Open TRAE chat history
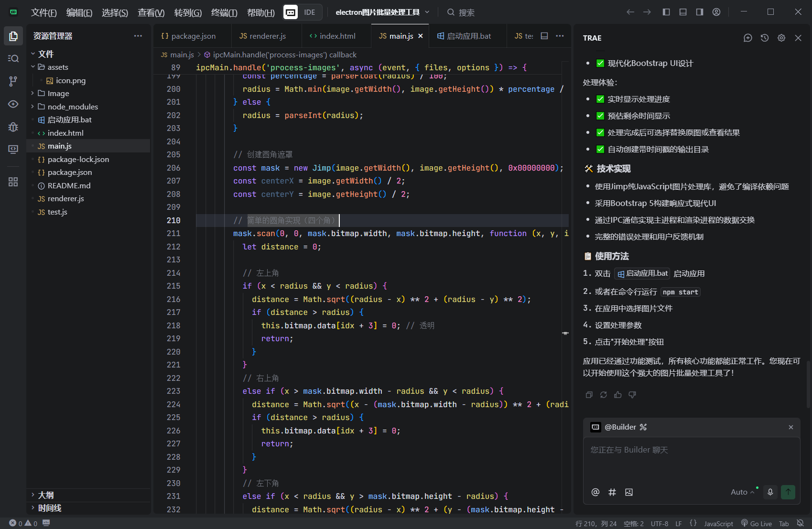The image size is (812, 529). pyautogui.click(x=765, y=38)
